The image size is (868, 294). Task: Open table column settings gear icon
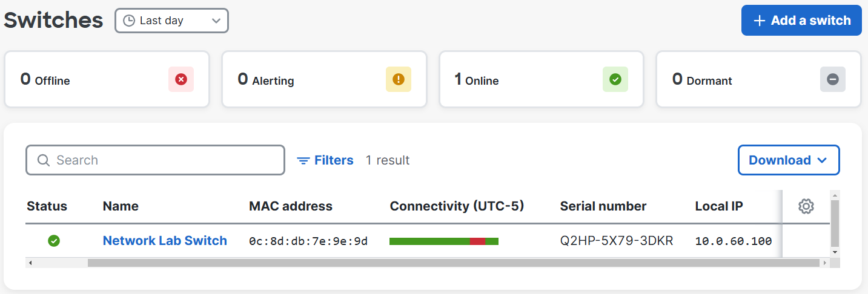click(x=806, y=206)
